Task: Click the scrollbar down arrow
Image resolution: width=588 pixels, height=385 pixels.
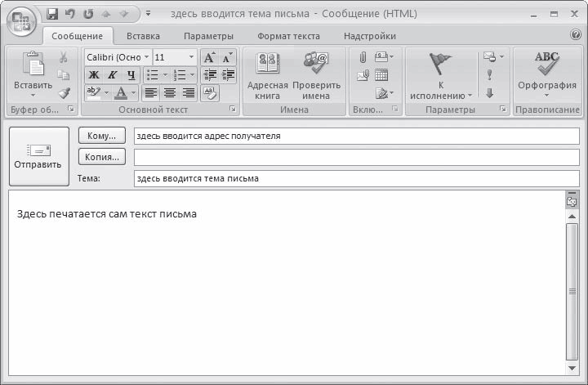Action: [x=572, y=368]
